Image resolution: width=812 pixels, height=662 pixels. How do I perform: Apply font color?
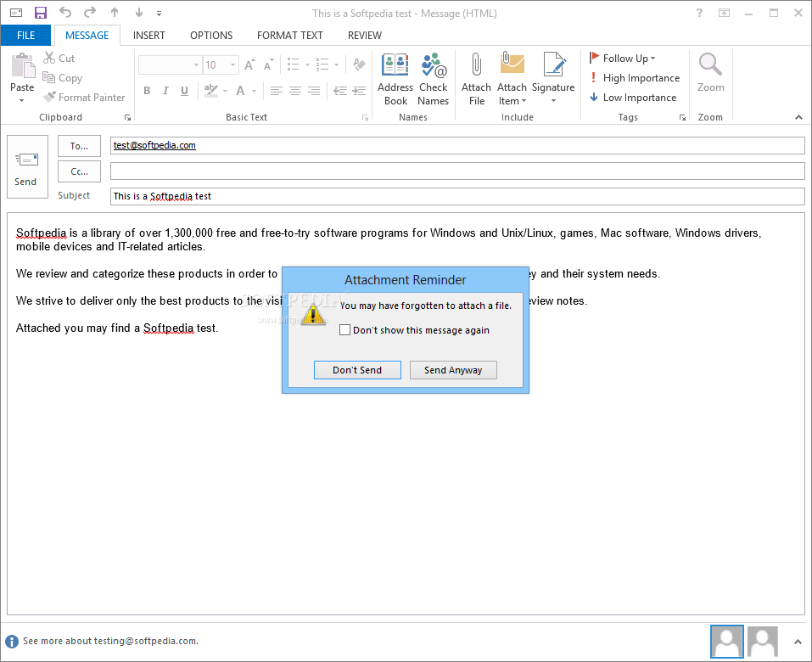pyautogui.click(x=240, y=91)
